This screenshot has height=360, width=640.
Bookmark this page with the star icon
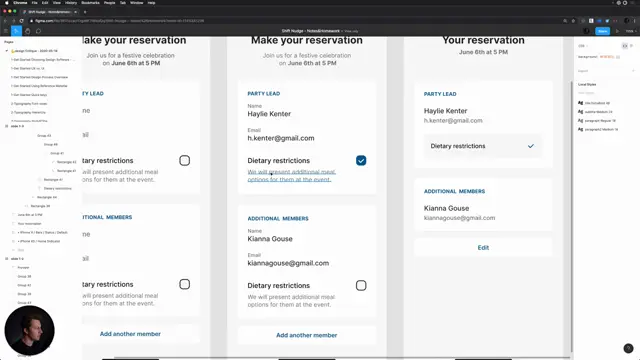tap(573, 21)
